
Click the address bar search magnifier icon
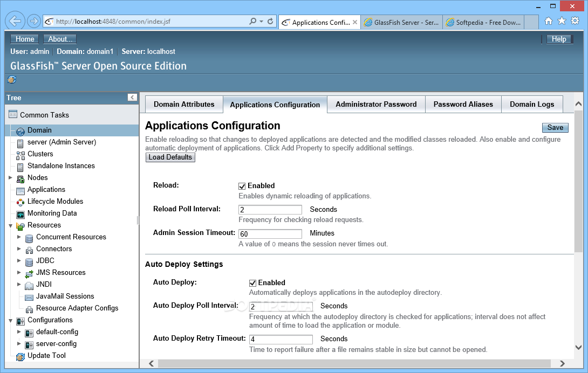tap(253, 22)
